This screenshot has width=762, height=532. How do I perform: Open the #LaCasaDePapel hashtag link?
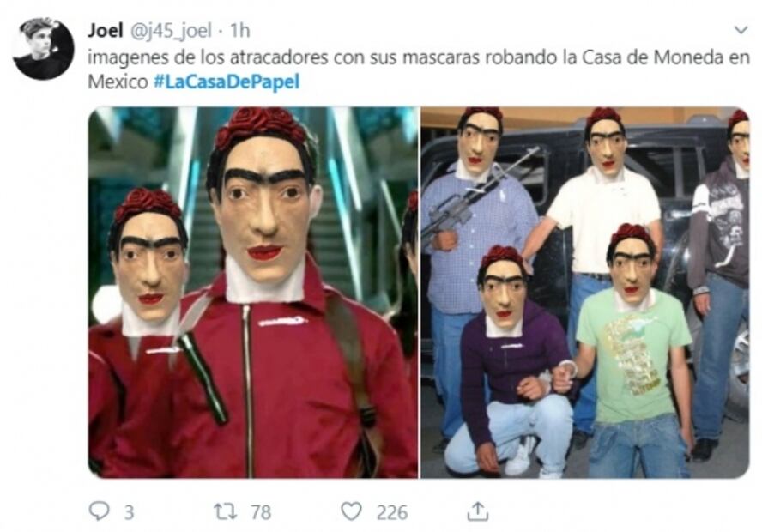tap(227, 82)
